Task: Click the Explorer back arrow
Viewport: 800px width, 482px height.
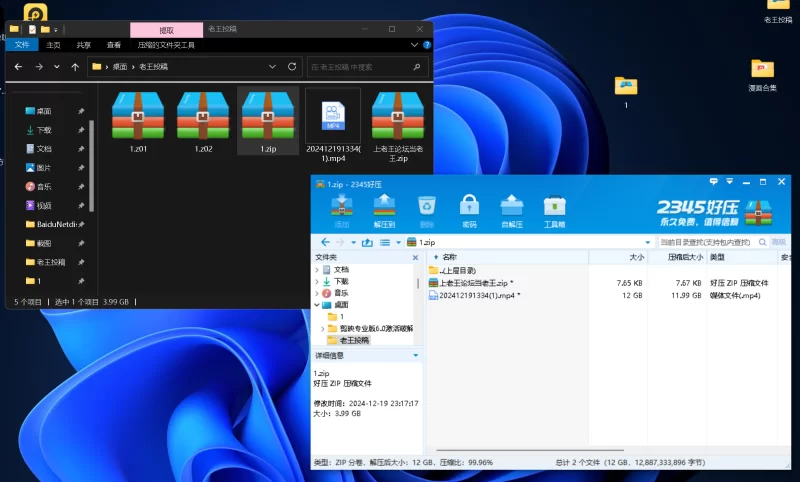Action: (x=18, y=67)
